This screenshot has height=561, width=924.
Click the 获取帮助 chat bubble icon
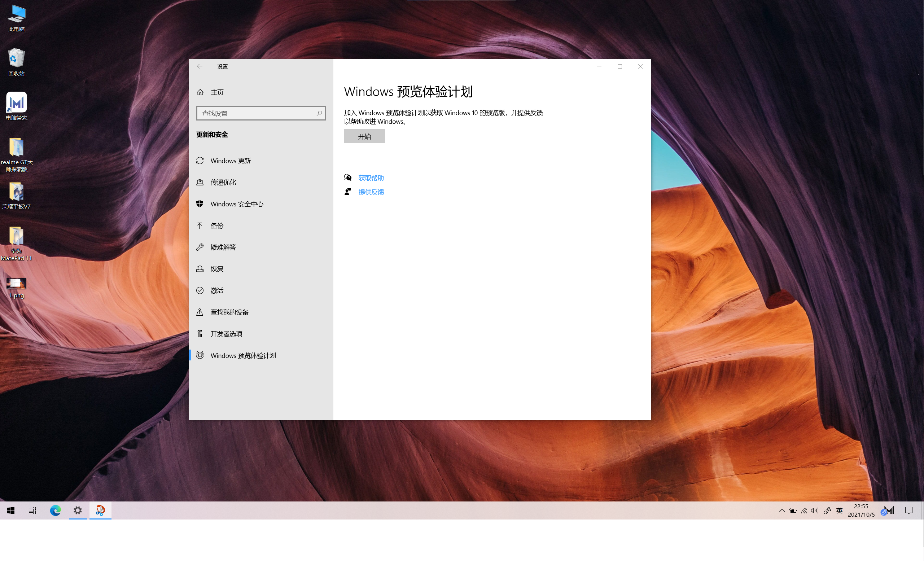click(348, 178)
